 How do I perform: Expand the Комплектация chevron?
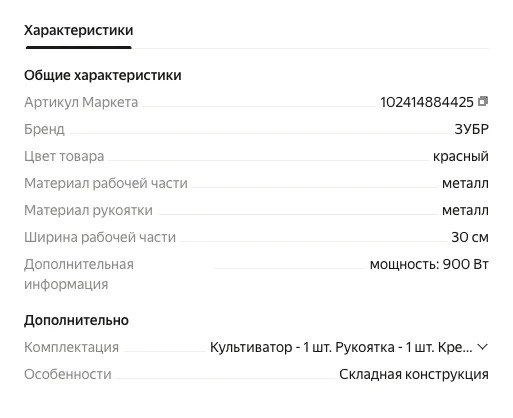click(482, 347)
